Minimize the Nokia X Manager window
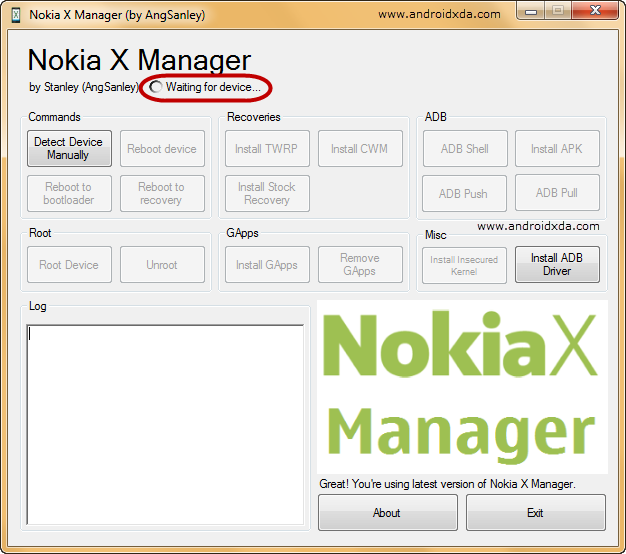 click(x=531, y=11)
